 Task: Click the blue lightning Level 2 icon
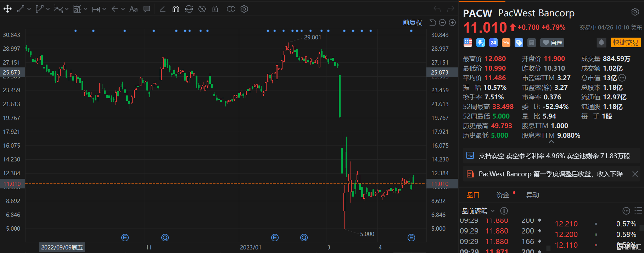(481, 43)
